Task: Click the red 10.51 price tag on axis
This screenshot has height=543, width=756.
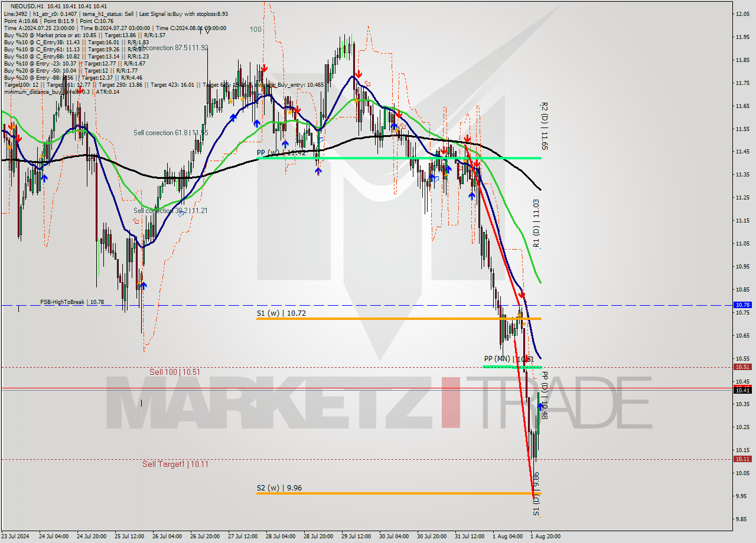Action: 742,367
